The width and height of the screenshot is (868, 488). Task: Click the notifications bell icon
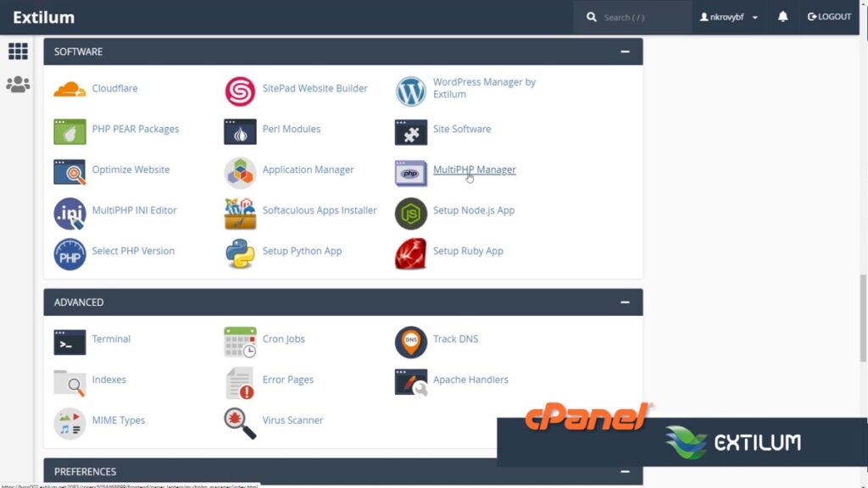pos(782,17)
